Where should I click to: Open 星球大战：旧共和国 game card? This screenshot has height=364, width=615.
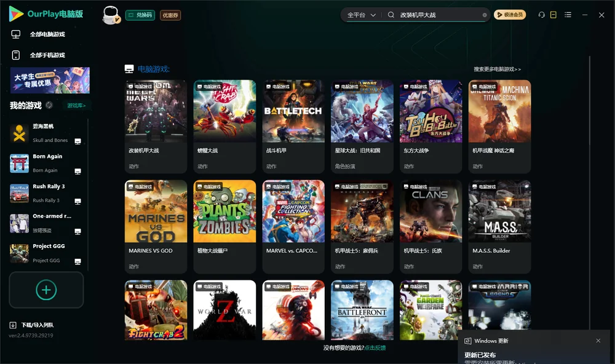tap(362, 126)
